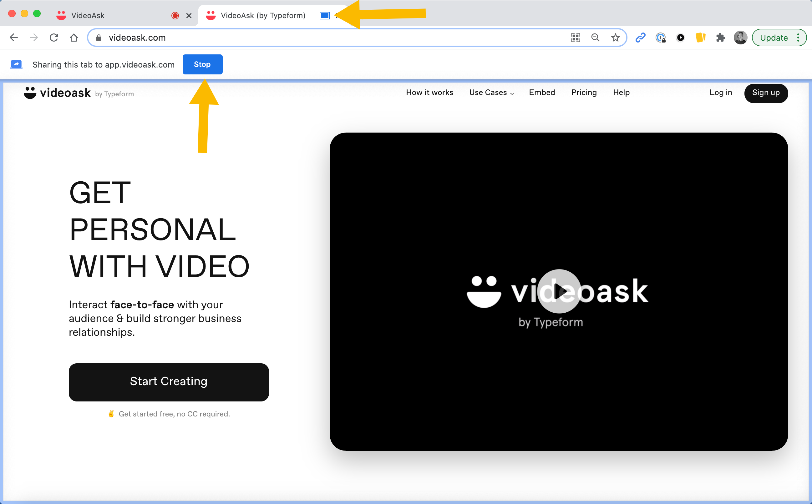This screenshot has width=812, height=504.
Task: Click the Update button in Chrome
Action: 774,38
